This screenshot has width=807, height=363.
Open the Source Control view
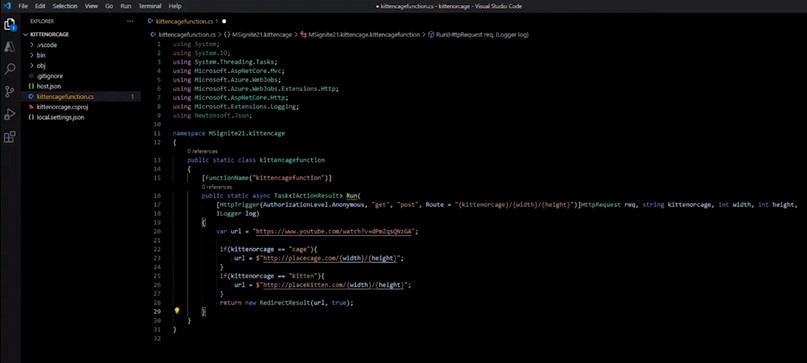click(x=9, y=92)
